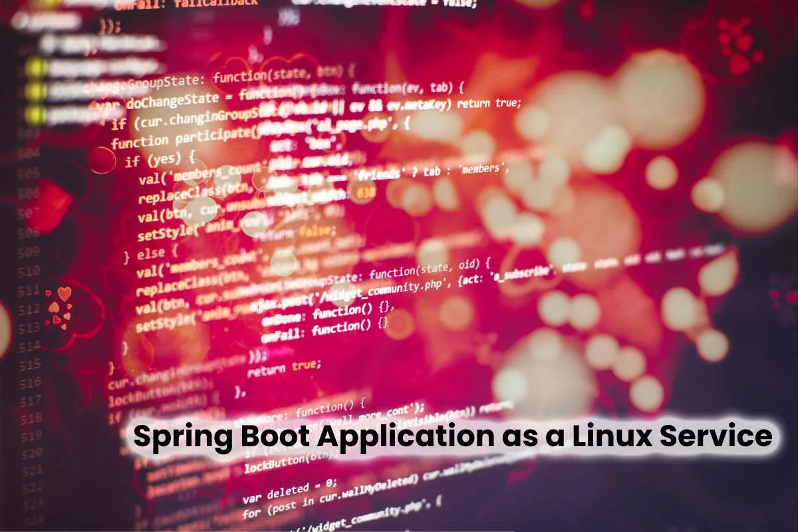Click line number 515 in the gutter
798x532 pixels.
[x=31, y=365]
